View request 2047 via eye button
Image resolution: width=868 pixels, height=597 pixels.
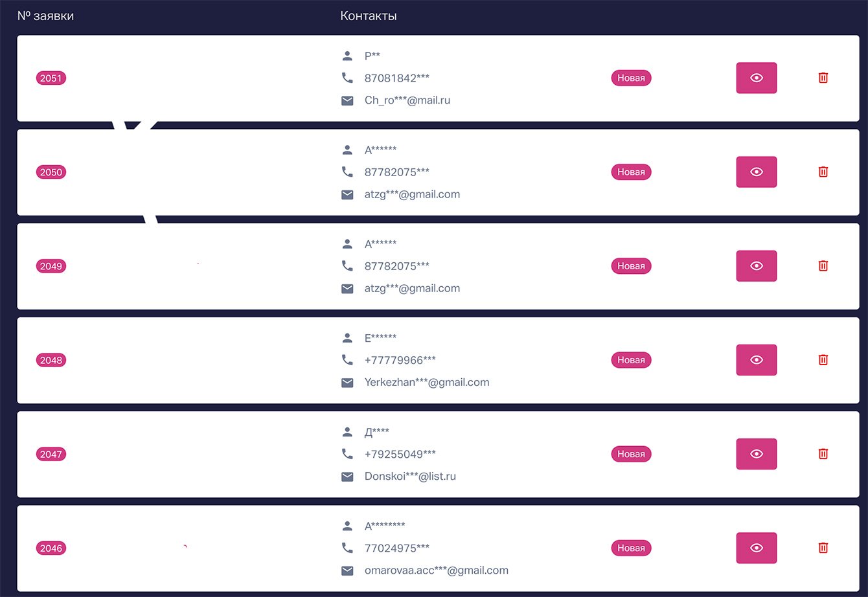(756, 454)
